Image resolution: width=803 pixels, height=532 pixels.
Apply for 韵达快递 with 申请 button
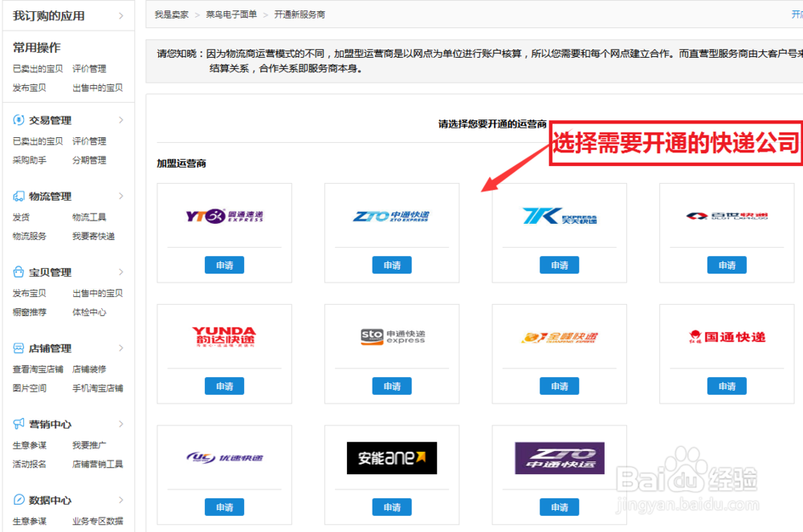coord(224,386)
